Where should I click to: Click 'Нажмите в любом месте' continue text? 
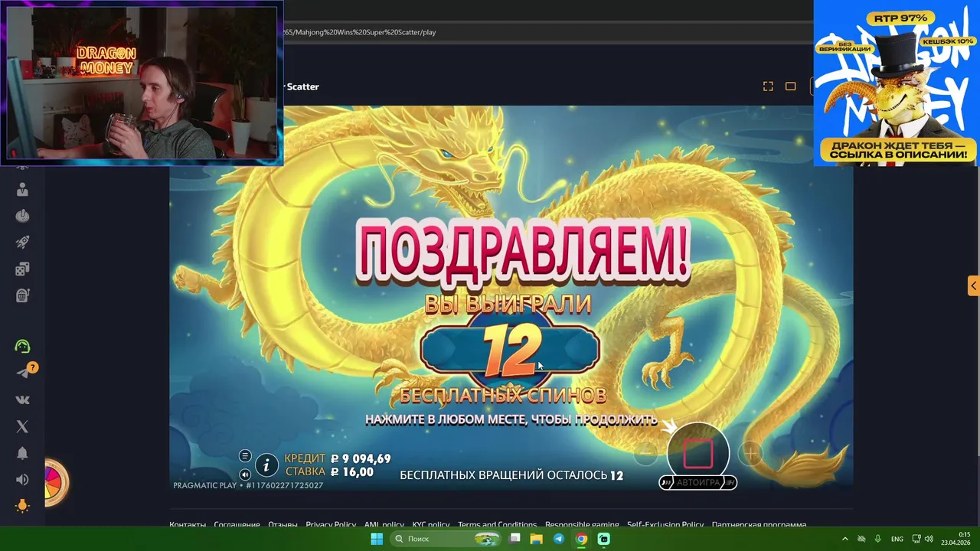(511, 419)
